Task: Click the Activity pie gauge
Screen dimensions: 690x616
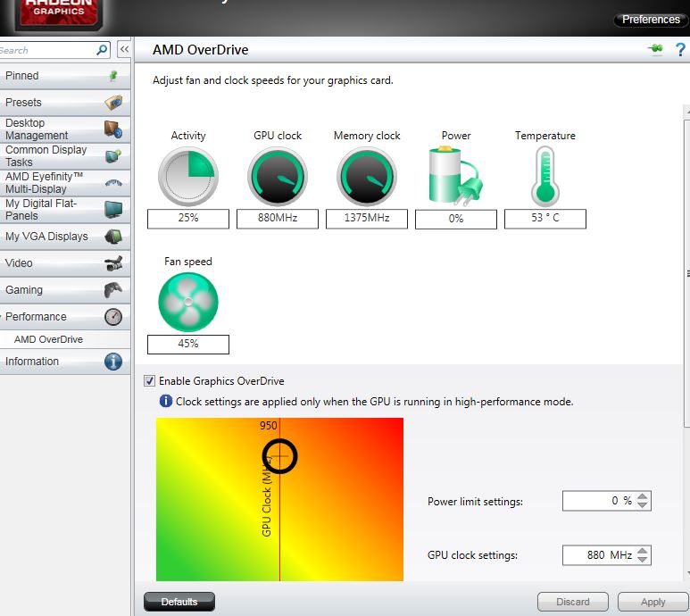Action: tap(188, 177)
